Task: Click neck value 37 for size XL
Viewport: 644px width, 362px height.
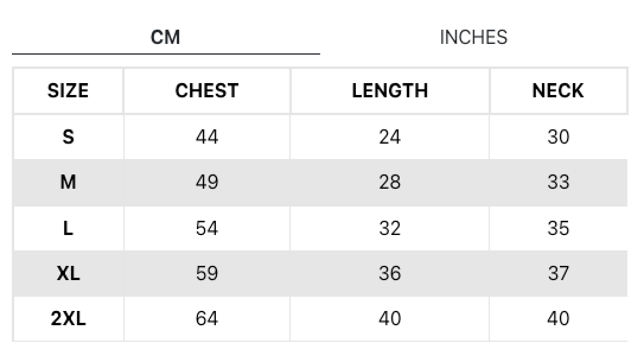Action: pyautogui.click(x=558, y=273)
